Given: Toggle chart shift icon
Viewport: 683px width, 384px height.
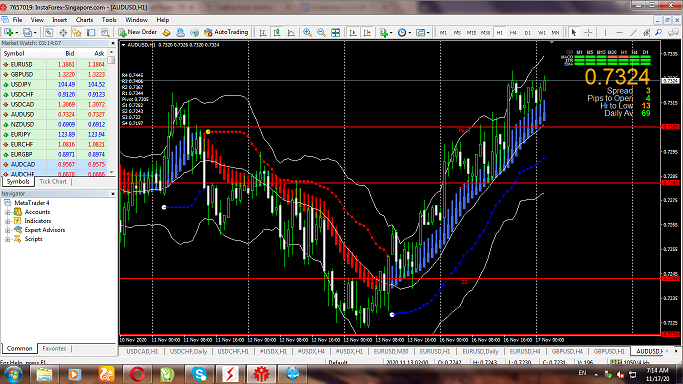Looking at the screenshot, I should 367,33.
